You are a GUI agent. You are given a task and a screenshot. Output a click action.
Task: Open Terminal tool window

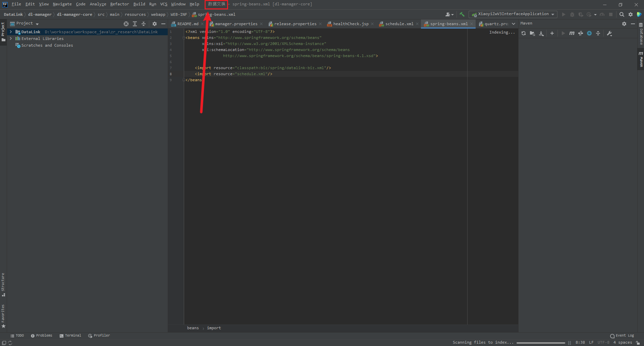pyautogui.click(x=70, y=336)
